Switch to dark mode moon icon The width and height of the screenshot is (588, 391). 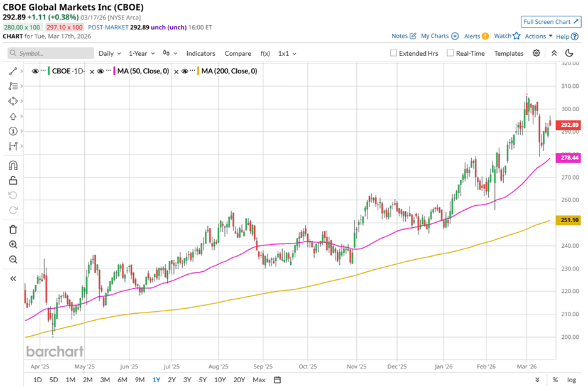click(x=569, y=53)
